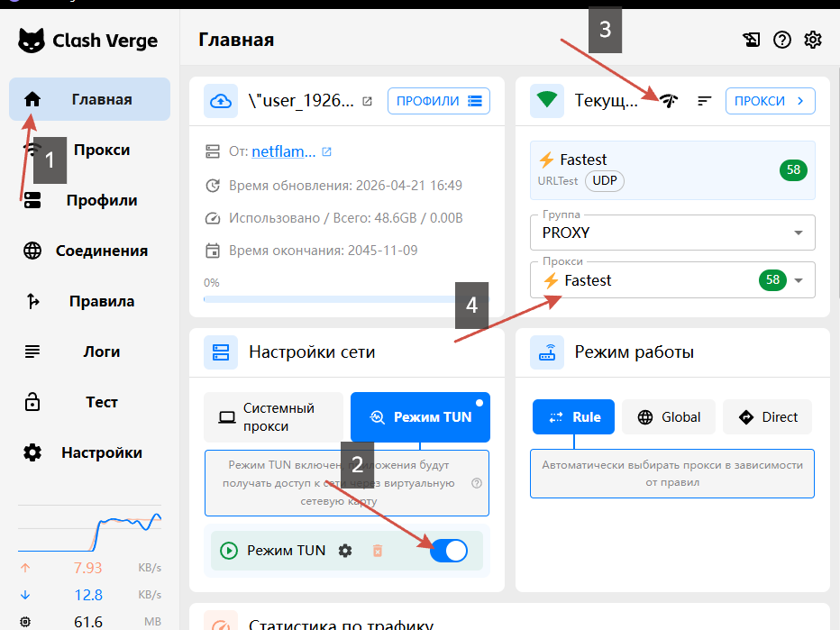Screen dimensions: 840x630
Task: Open the Настройки sidebar page
Action: click(x=89, y=452)
